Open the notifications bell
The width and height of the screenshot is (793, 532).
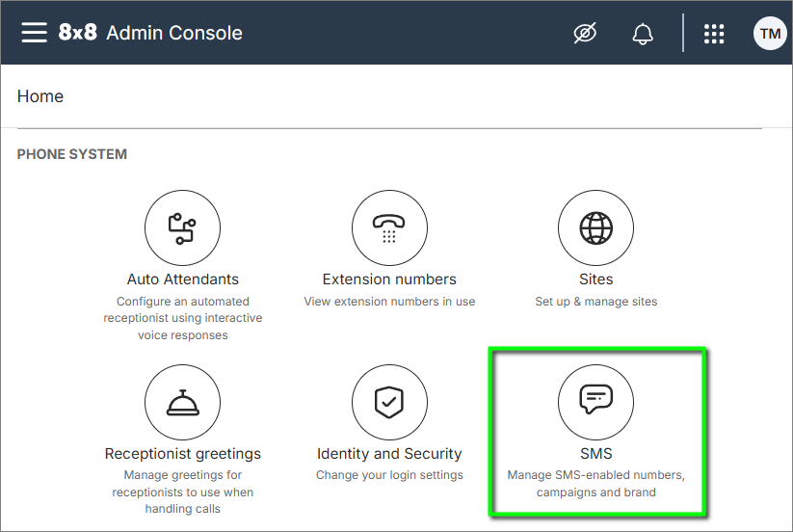pos(643,34)
